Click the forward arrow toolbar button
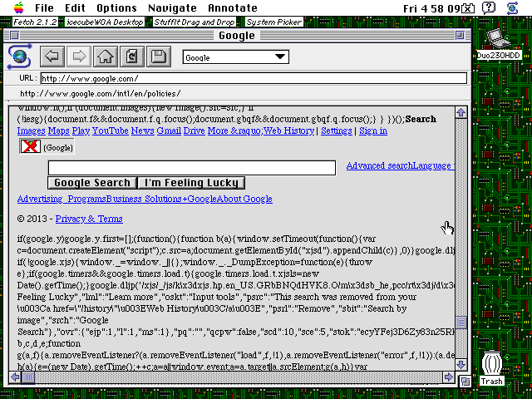The image size is (532, 399). tap(79, 57)
